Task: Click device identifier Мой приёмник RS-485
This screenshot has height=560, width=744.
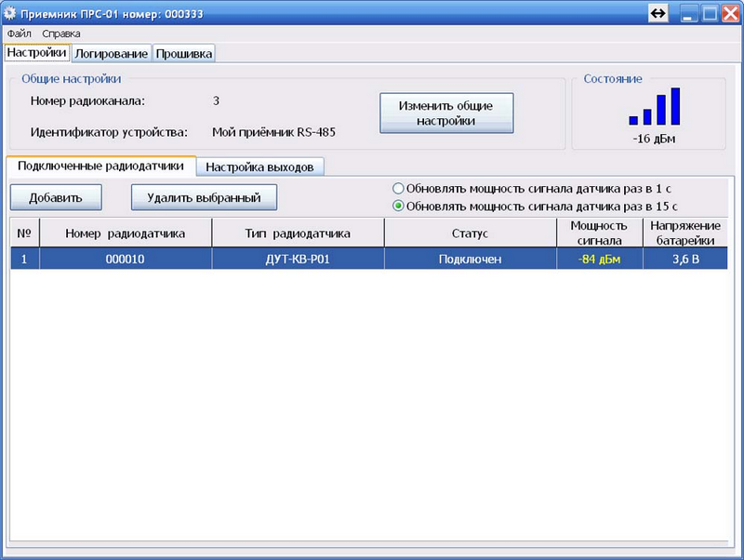Action: pyautogui.click(x=273, y=132)
